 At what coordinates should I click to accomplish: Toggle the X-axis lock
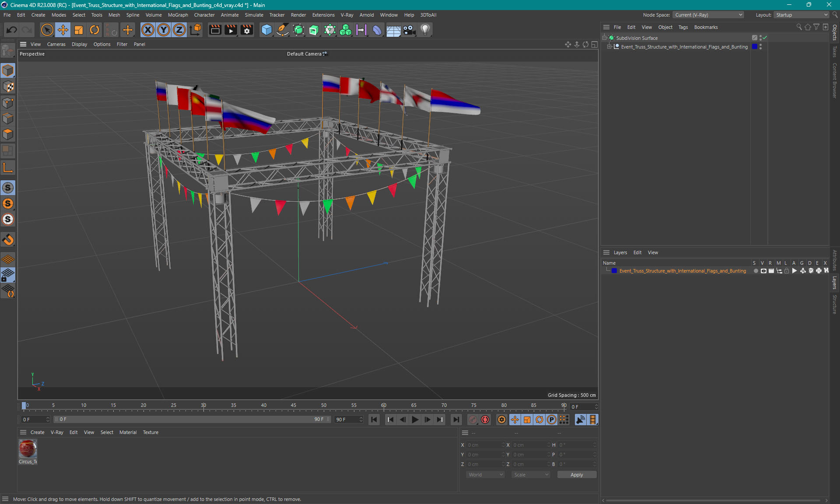coord(148,30)
